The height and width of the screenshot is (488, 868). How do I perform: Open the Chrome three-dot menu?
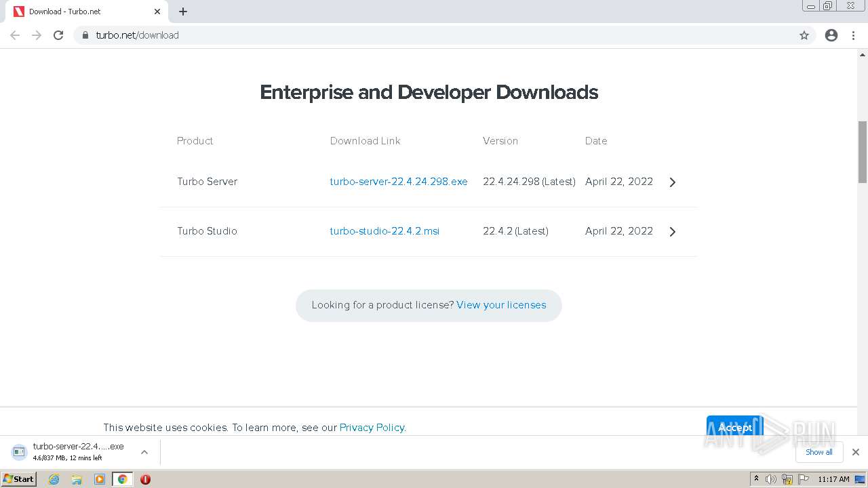point(853,35)
